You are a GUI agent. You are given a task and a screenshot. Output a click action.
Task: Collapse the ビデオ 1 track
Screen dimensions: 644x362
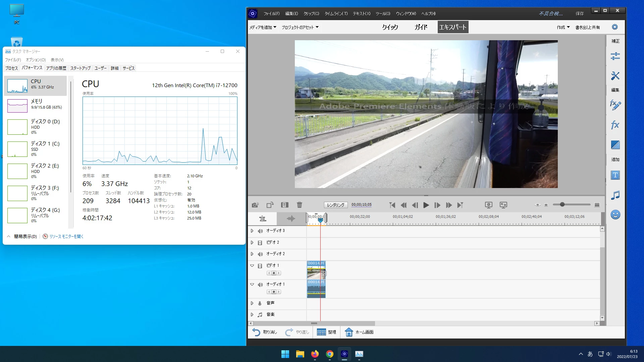(252, 265)
